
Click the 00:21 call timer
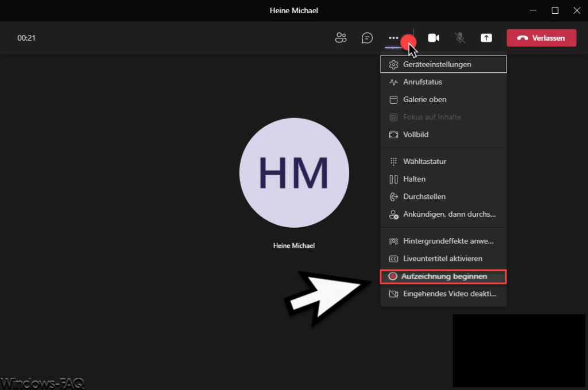26,38
